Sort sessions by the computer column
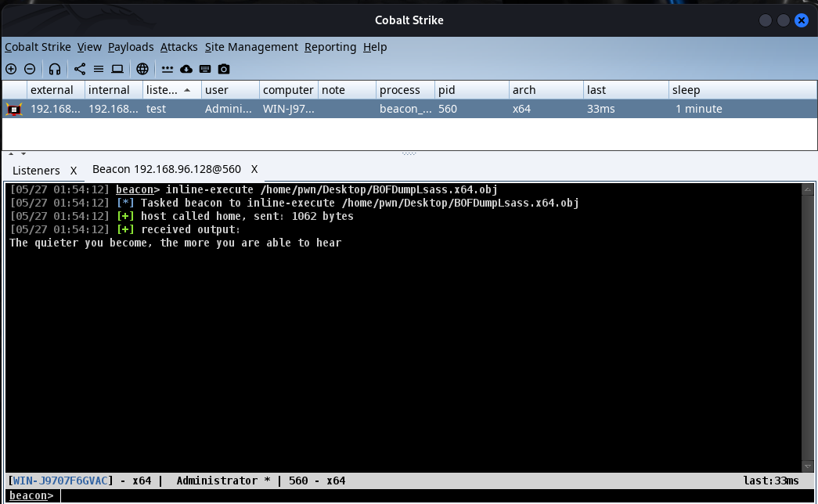The width and height of the screenshot is (818, 504). tap(289, 90)
